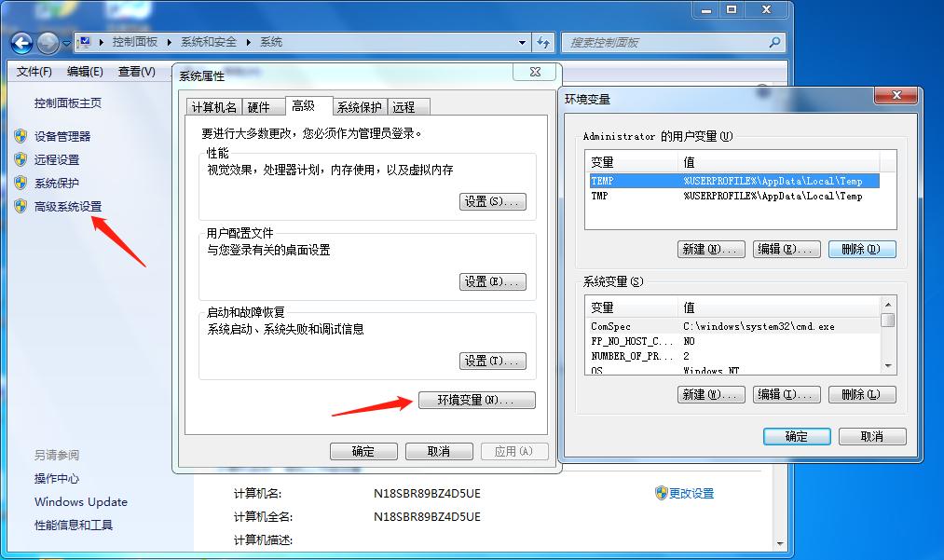Screen dimensions: 944x560
Task: Click the 环境变量 button
Action: coord(476,400)
